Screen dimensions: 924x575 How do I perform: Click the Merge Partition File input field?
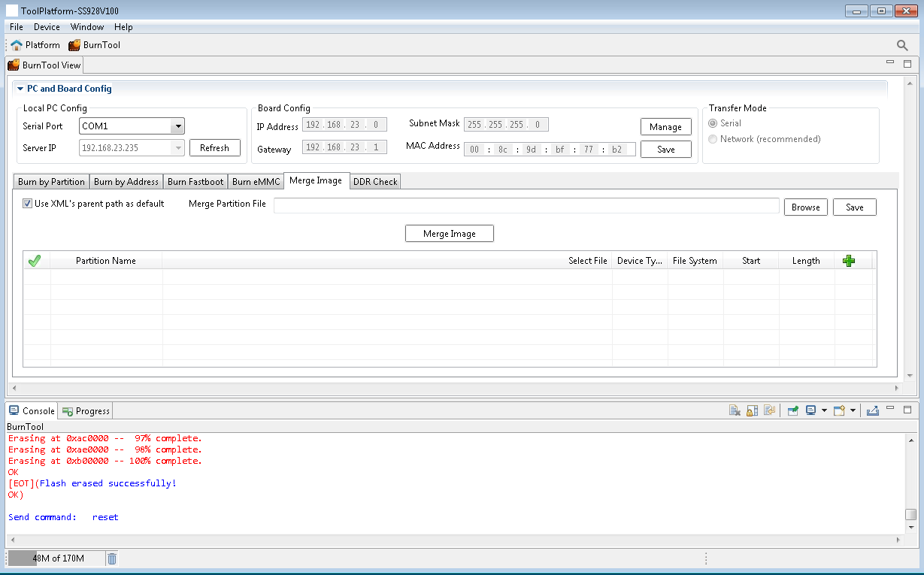tap(526, 206)
